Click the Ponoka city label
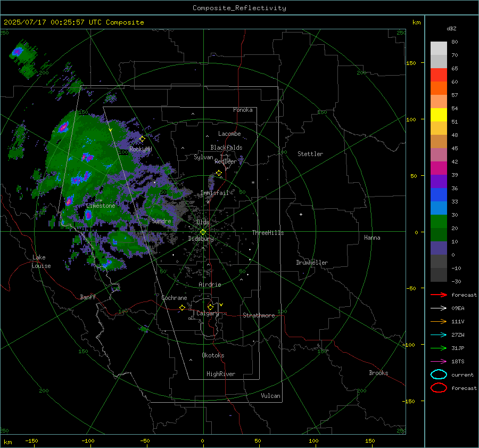Image resolution: width=479 pixels, height=448 pixels. pyautogui.click(x=243, y=110)
